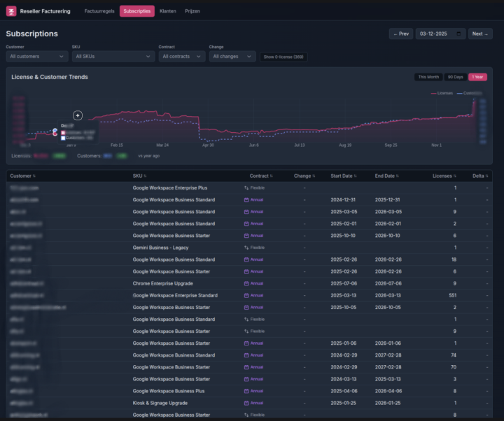
Task: Select the 90 Days chart range
Action: coord(455,77)
